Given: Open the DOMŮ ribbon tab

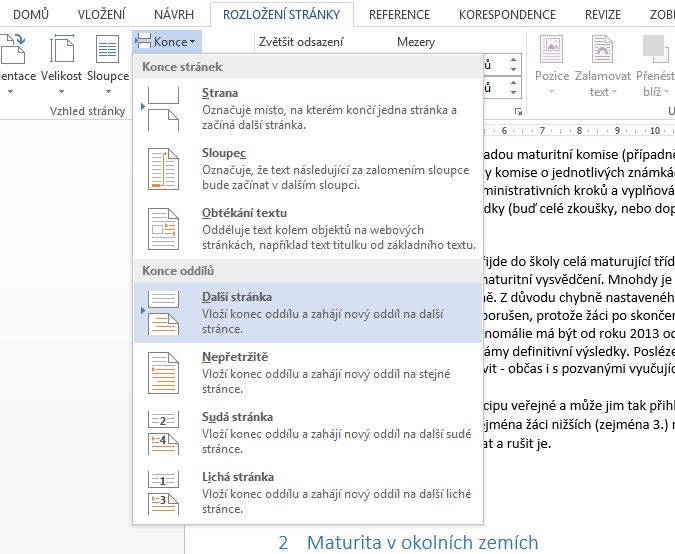Looking at the screenshot, I should tap(31, 15).
